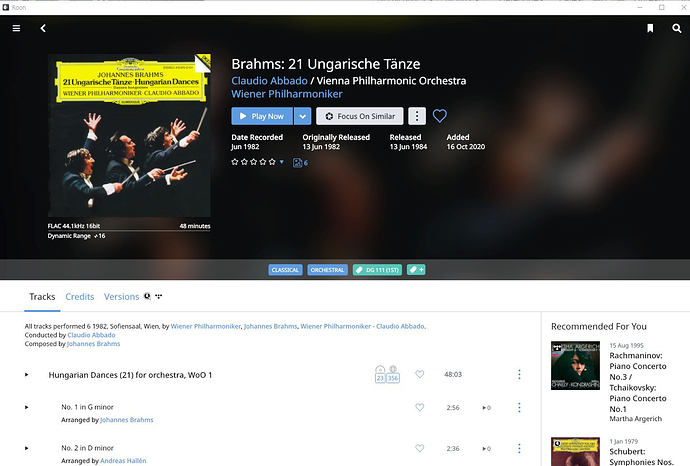
Task: Open Claudio Abbado artist link in header
Action: (269, 81)
